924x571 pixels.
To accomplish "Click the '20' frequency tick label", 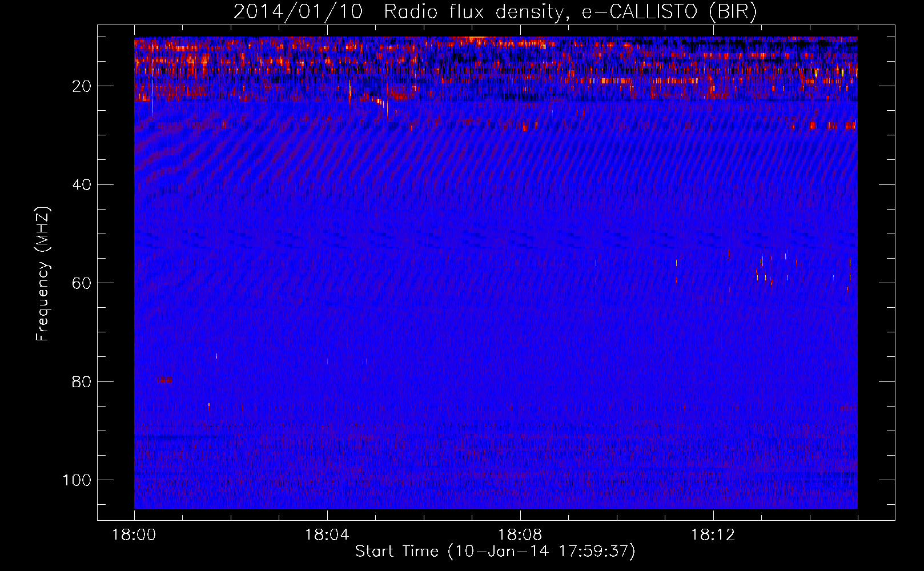I will click(x=82, y=86).
